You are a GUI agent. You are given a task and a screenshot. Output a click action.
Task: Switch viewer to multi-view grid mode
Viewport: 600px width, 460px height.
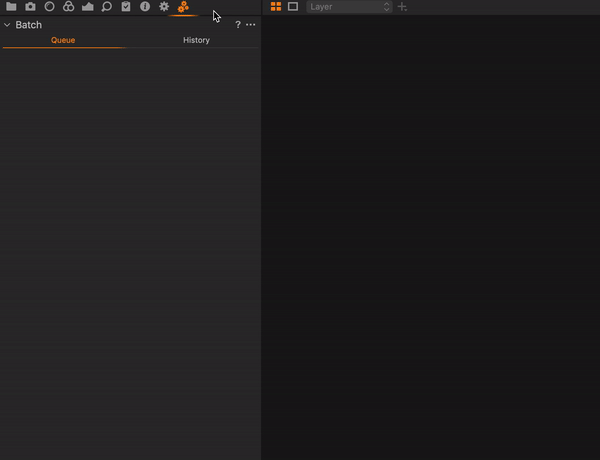[276, 7]
